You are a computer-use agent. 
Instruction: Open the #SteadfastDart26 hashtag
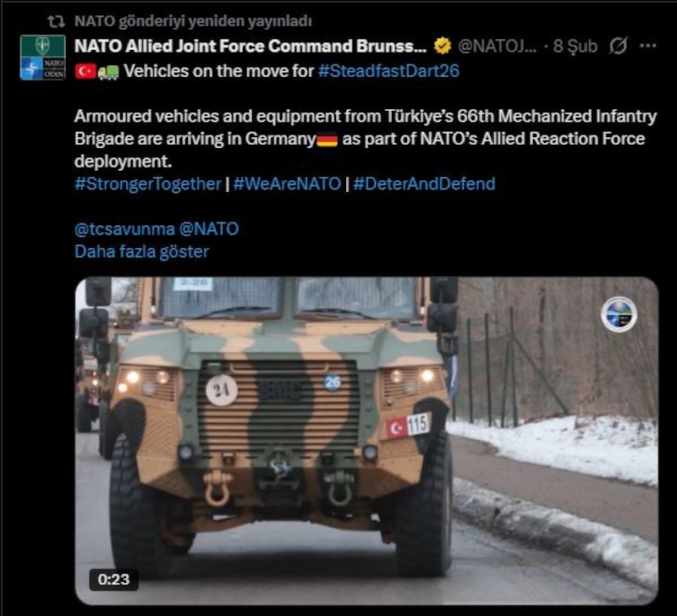388,71
